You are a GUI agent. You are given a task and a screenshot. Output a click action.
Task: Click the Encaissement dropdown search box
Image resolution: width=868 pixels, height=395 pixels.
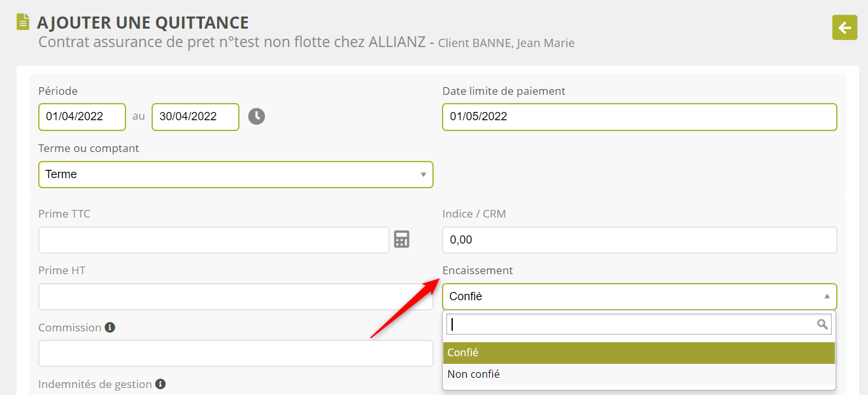(x=630, y=324)
